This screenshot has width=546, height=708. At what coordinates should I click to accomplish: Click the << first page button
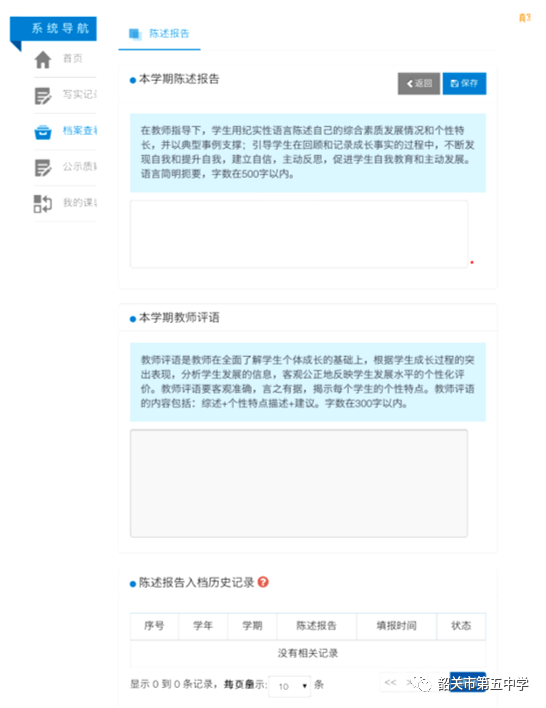coord(391,682)
